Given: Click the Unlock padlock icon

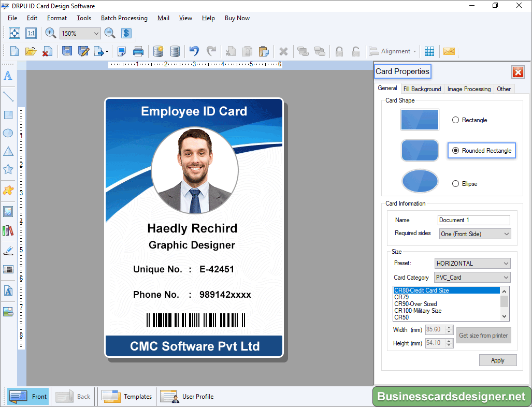Looking at the screenshot, I should pos(355,51).
